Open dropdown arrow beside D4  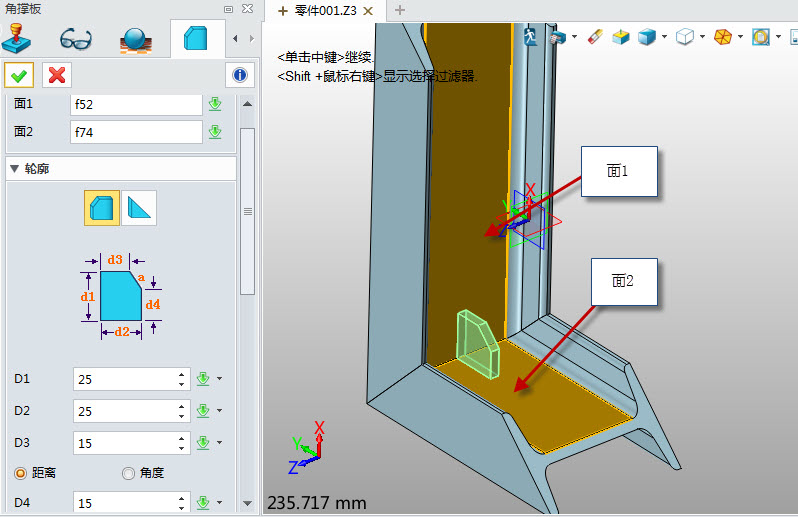coord(220,502)
